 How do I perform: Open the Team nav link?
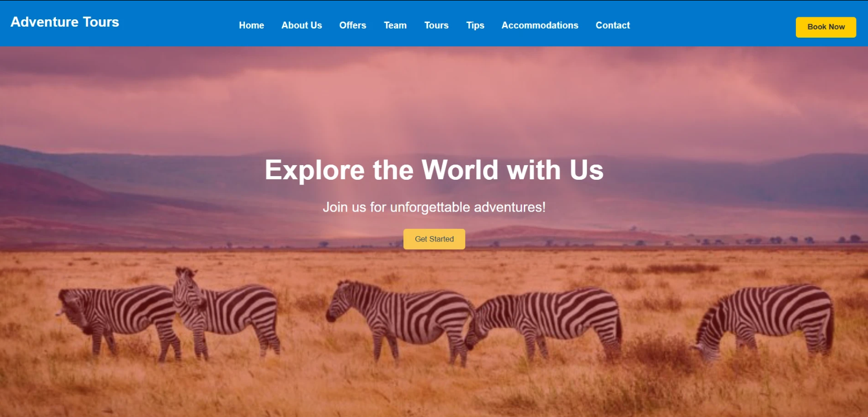[395, 25]
